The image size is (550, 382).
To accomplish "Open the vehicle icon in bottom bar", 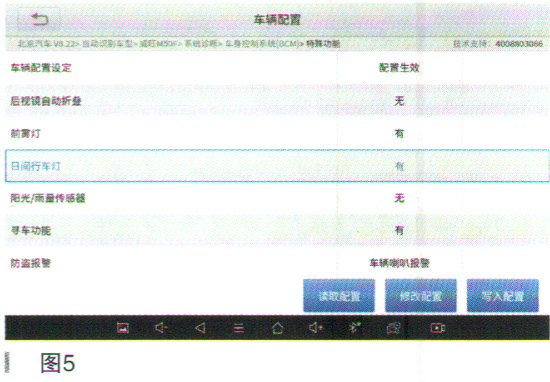I will coord(394,328).
